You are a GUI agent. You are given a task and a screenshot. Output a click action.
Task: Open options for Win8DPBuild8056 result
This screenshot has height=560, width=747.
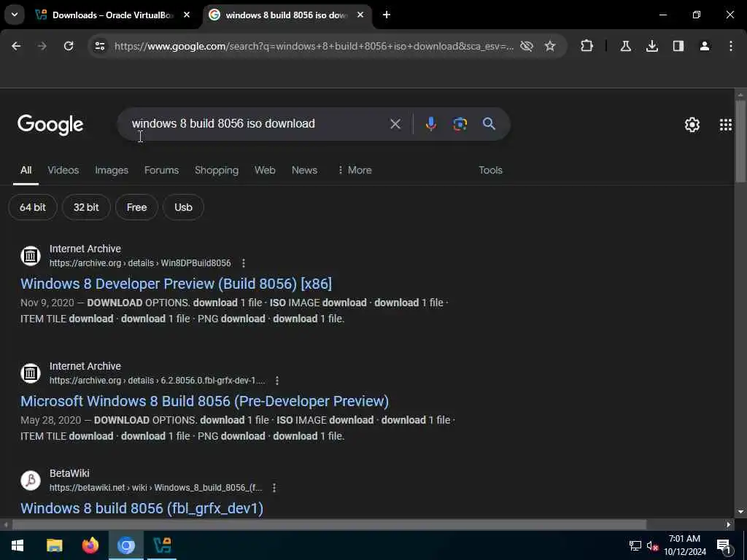(x=244, y=263)
